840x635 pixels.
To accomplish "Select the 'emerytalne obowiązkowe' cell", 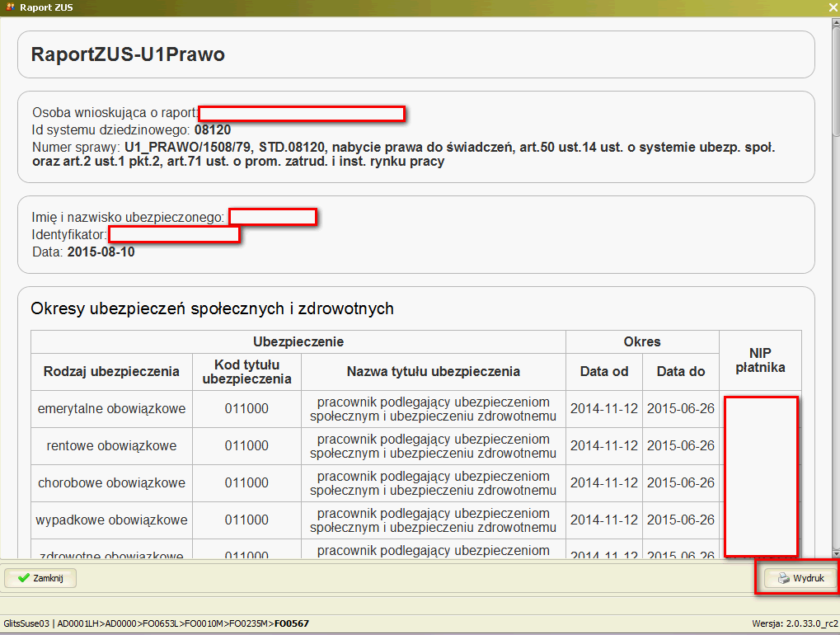I will point(111,409).
